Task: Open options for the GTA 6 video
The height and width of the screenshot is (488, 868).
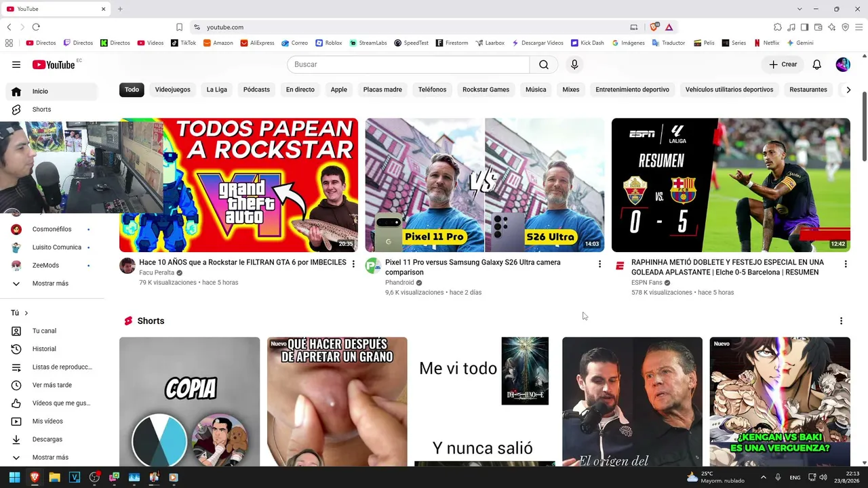Action: pos(353,264)
